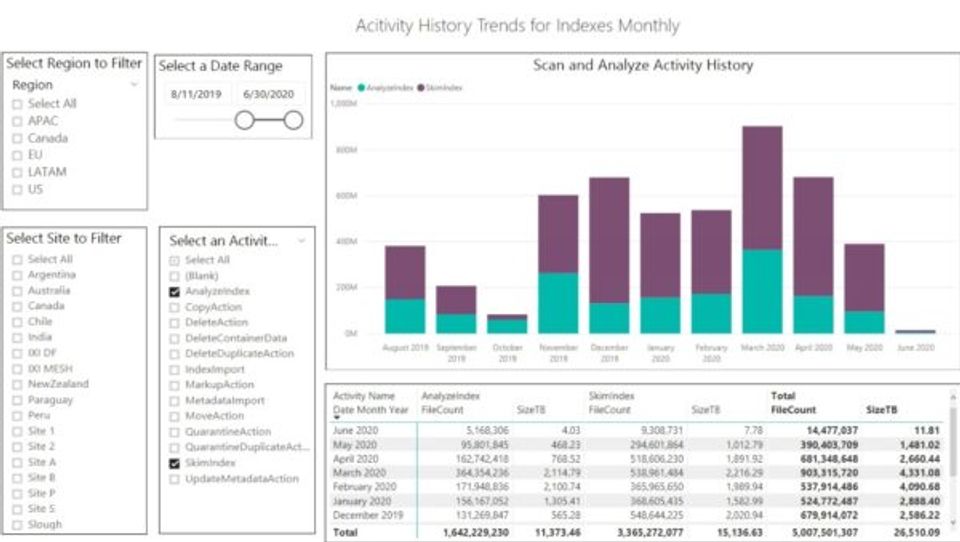960x542 pixels.
Task: Select the December 2019 purple bar segment
Action: [609, 240]
